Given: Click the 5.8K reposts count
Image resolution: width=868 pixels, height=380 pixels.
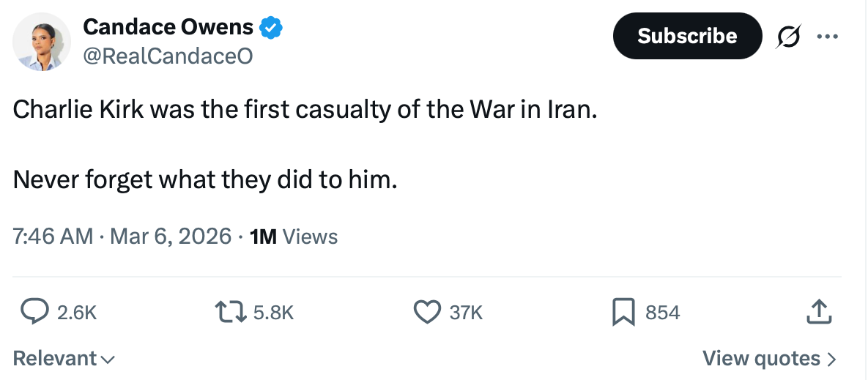Looking at the screenshot, I should [272, 313].
